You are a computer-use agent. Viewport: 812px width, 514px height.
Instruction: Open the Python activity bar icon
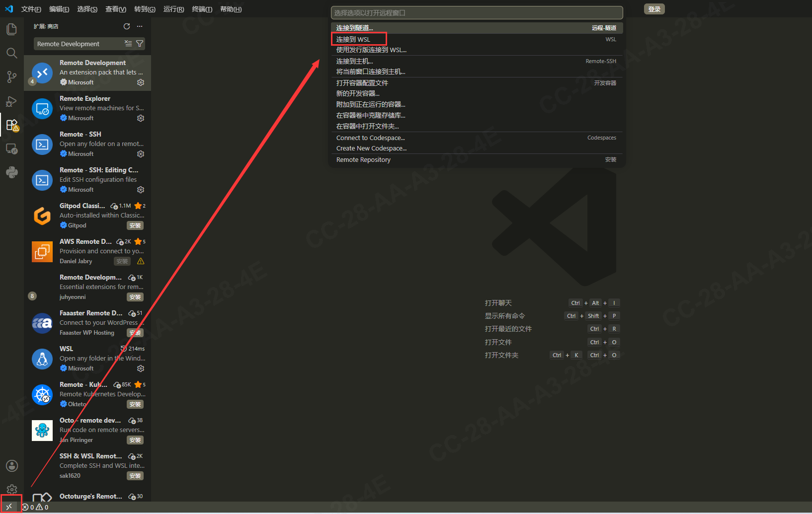pyautogui.click(x=11, y=172)
